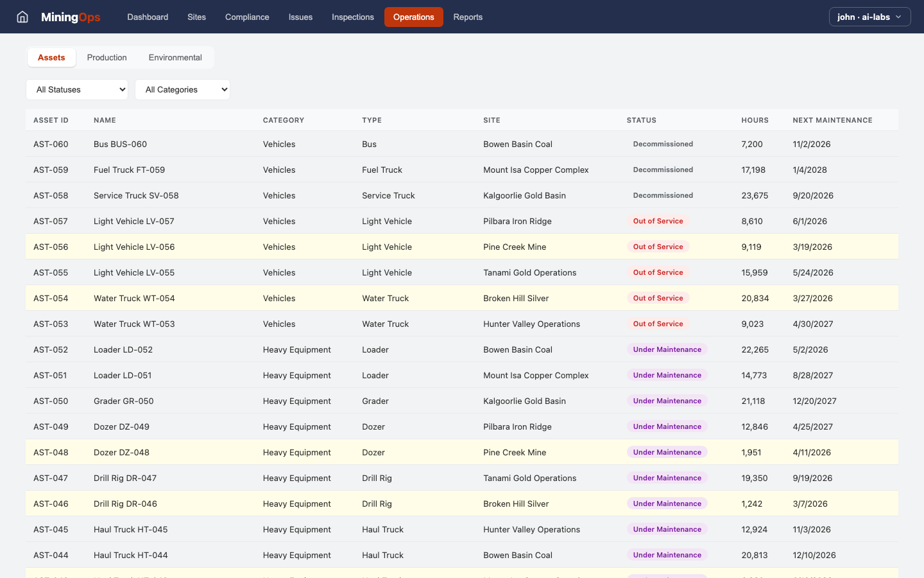Screen dimensions: 924x578
Task: Open the All Statuses filter dropdown
Action: 76,89
